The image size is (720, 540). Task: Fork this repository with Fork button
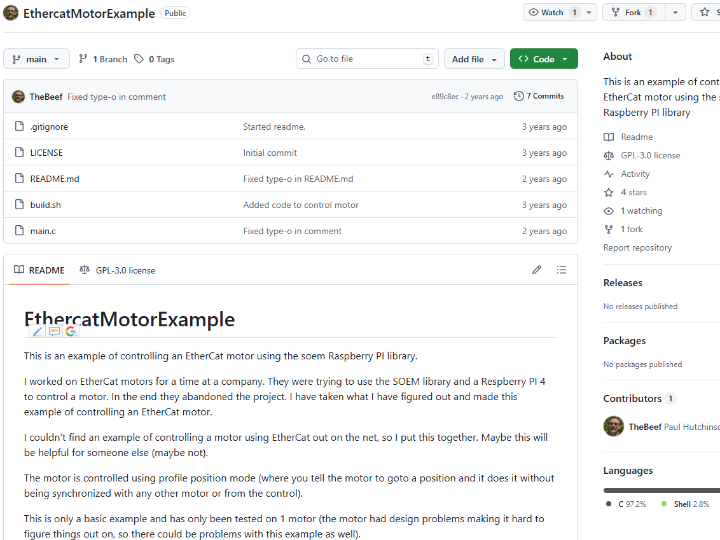[x=632, y=13]
